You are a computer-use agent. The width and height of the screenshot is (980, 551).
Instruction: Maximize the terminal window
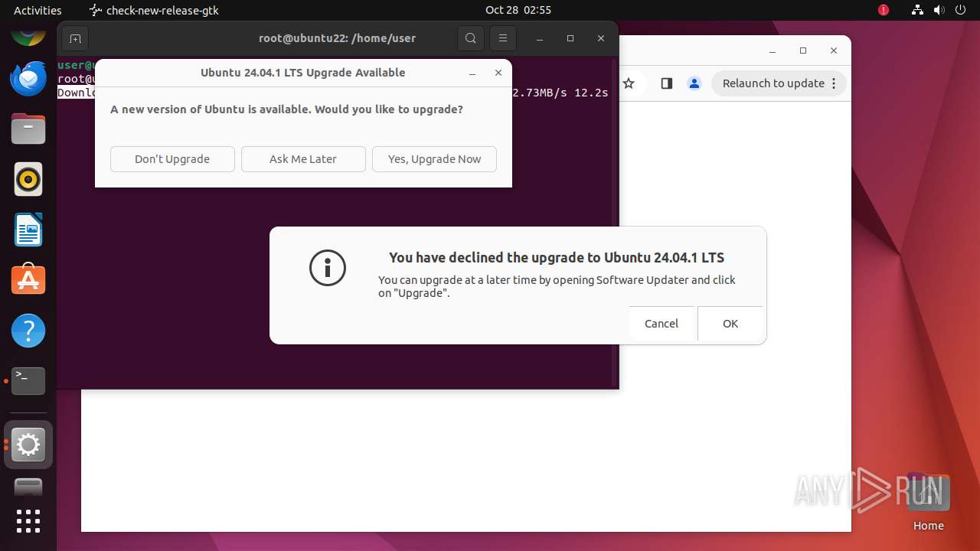[x=570, y=38]
